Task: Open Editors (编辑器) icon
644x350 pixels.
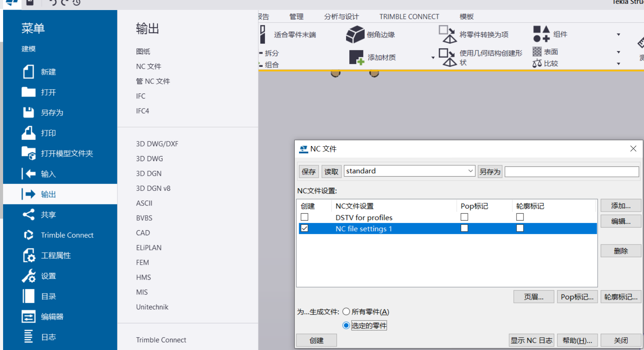Action: (x=29, y=317)
